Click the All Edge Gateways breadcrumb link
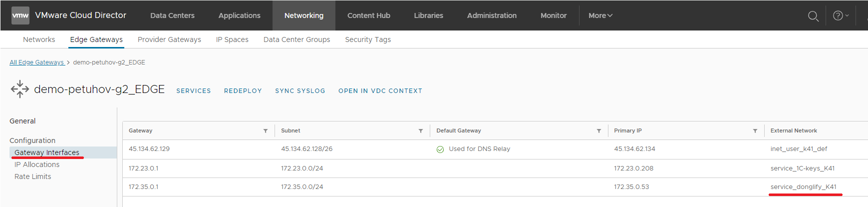868x207 pixels. tap(37, 62)
